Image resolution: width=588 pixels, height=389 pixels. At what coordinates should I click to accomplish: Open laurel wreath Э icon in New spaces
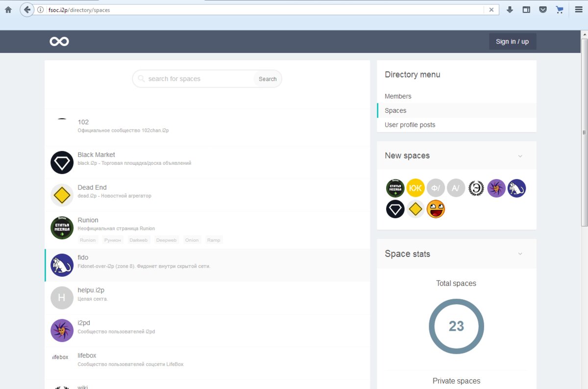coord(476,188)
